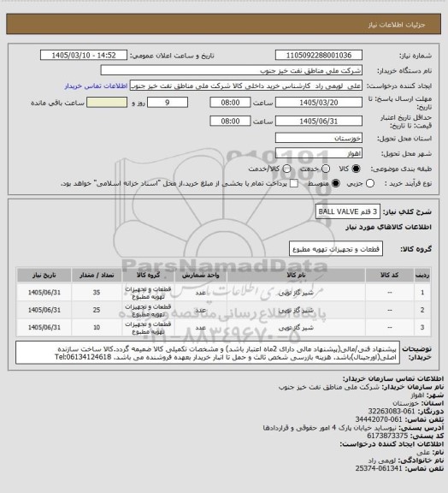Click the 3 قلم BALL VALVE description box
The image size is (448, 493).
(348, 211)
